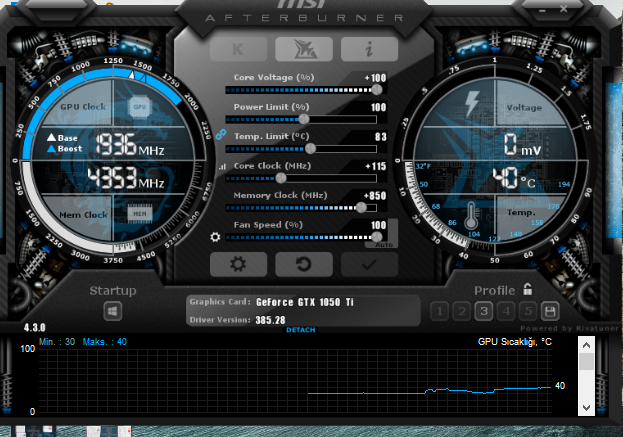The image size is (623, 437).
Task: Click the Power Limit 100 value
Action: (379, 107)
